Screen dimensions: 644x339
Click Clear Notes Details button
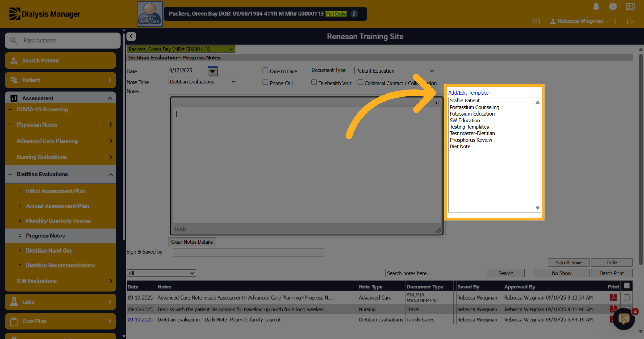coord(192,242)
